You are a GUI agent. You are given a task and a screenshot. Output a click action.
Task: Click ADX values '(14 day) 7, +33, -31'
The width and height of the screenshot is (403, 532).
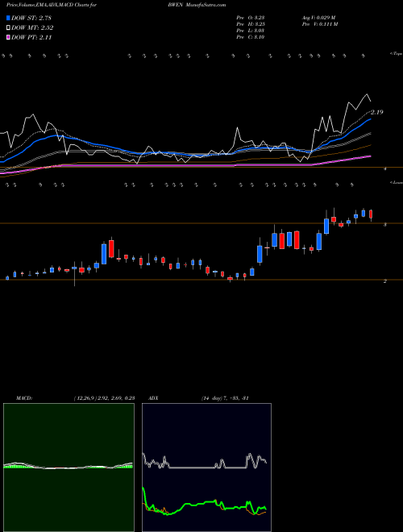(x=225, y=398)
